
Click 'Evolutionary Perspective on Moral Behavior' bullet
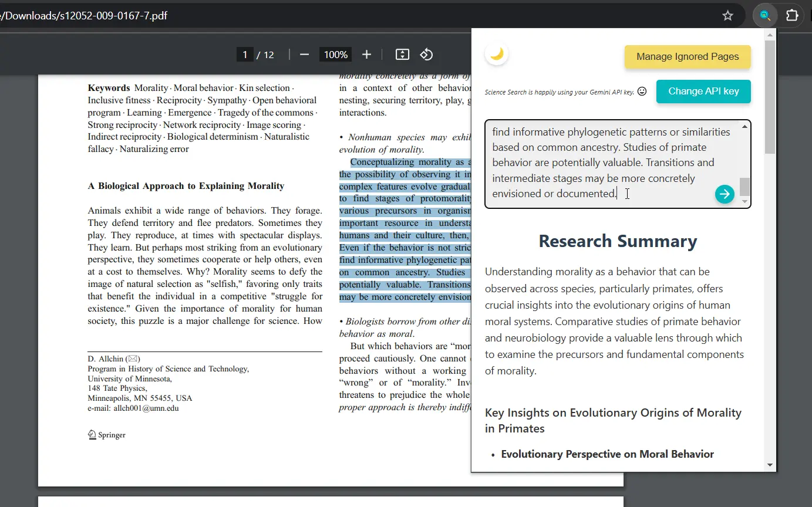pos(607,454)
